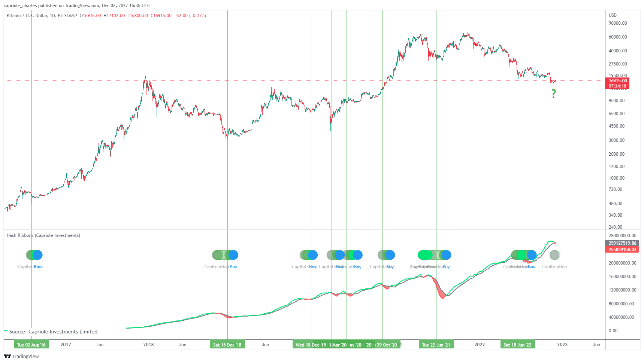Click the open value O16976.00
This screenshot has width=644, height=363.
coord(90,16)
